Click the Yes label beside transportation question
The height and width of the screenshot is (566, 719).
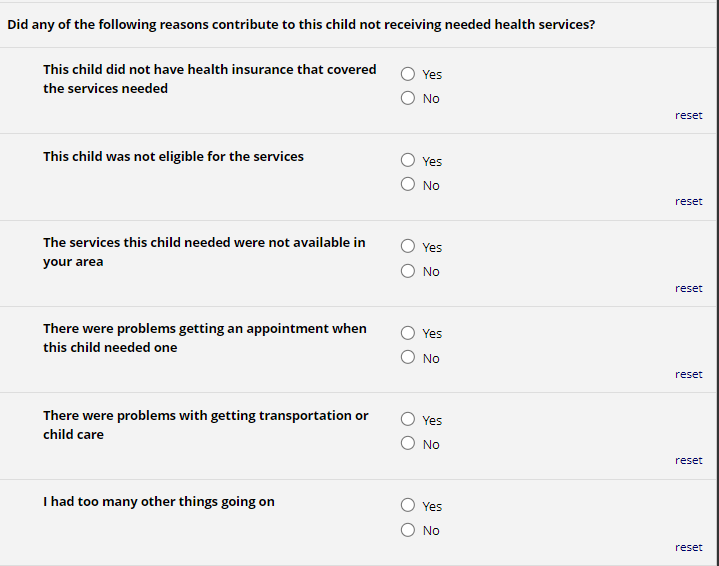pos(432,421)
